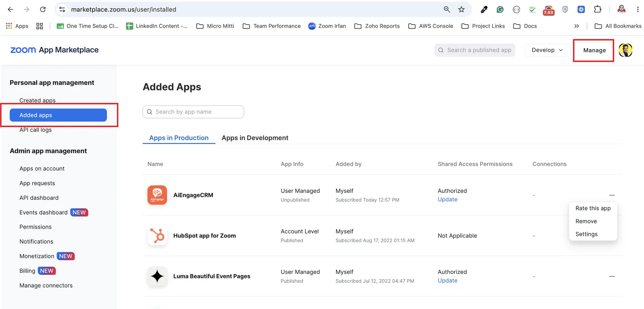Open the One Time Setup bookmark
Screen dimensions: 644x309
tap(88, 26)
